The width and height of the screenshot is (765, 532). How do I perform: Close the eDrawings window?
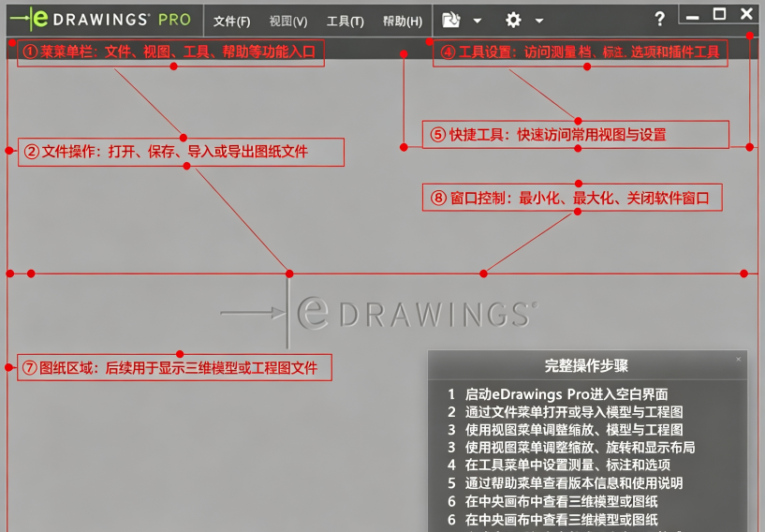(746, 14)
